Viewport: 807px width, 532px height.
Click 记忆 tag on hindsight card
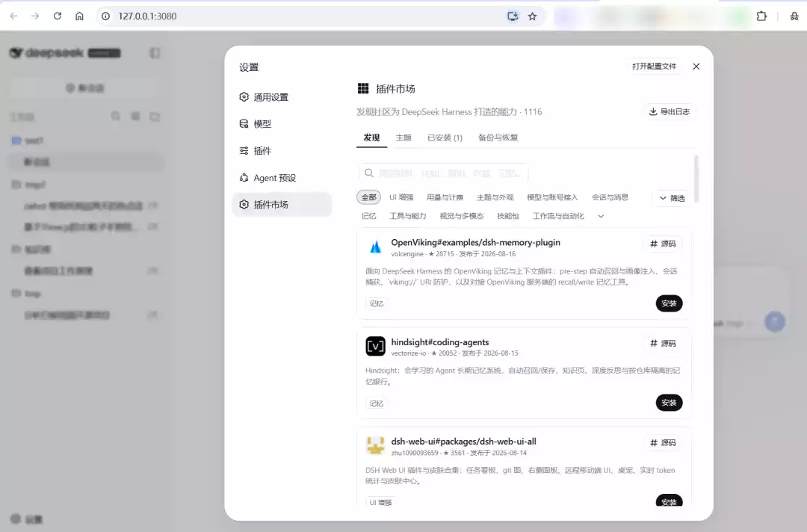[x=376, y=403]
